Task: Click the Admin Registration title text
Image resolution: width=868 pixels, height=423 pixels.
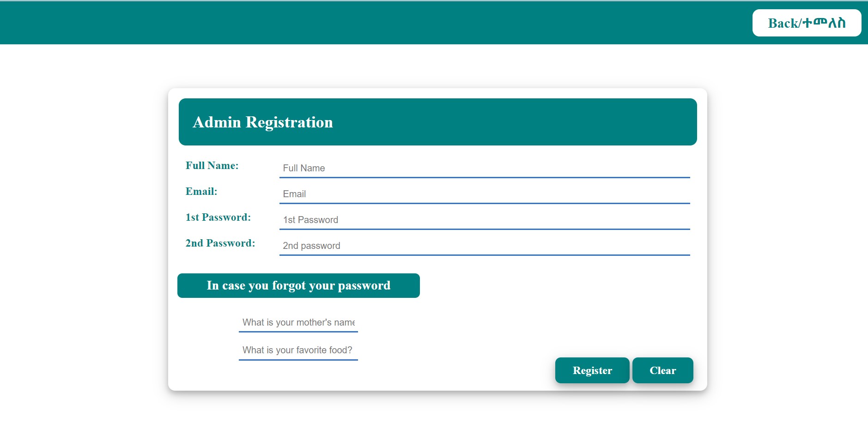Action: [x=263, y=122]
